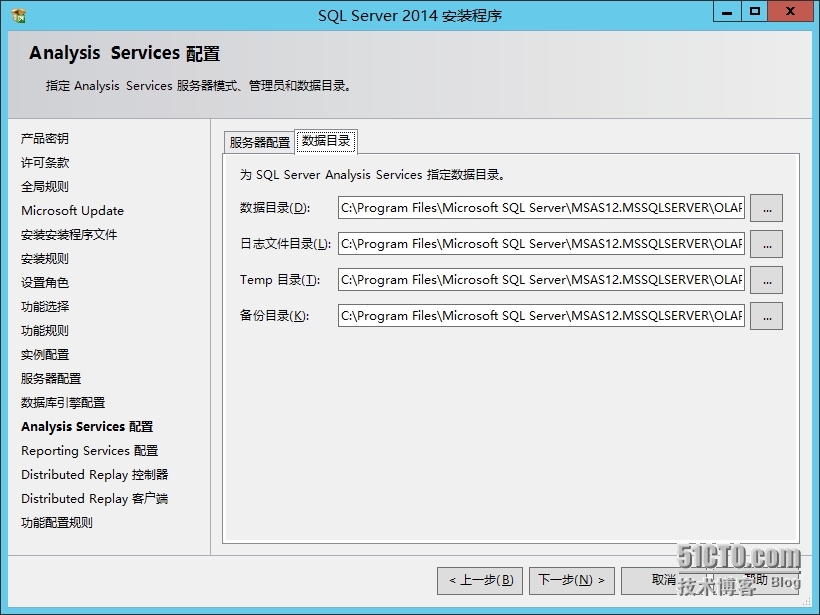This screenshot has width=820, height=615.
Task: Select Distributed Replay 客户端 step
Action: [95, 499]
